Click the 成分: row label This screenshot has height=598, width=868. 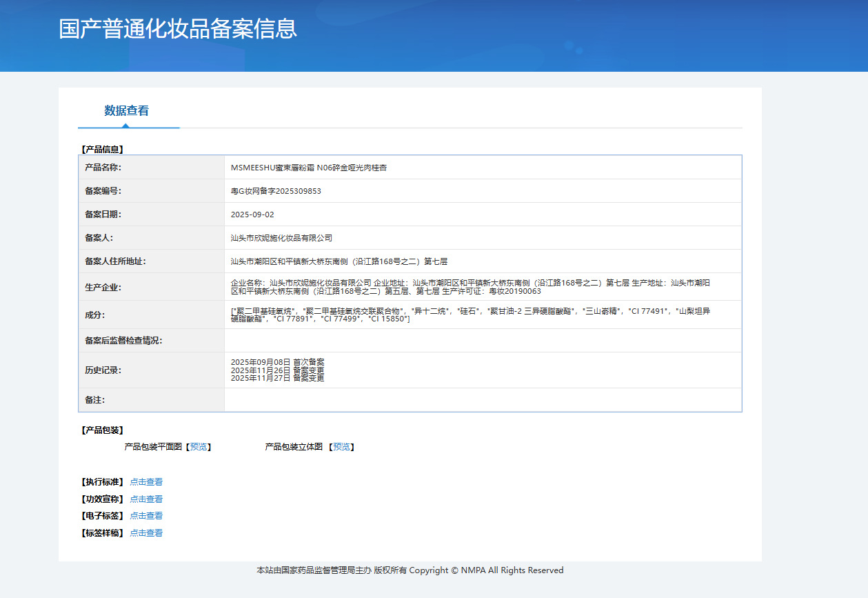pos(94,315)
